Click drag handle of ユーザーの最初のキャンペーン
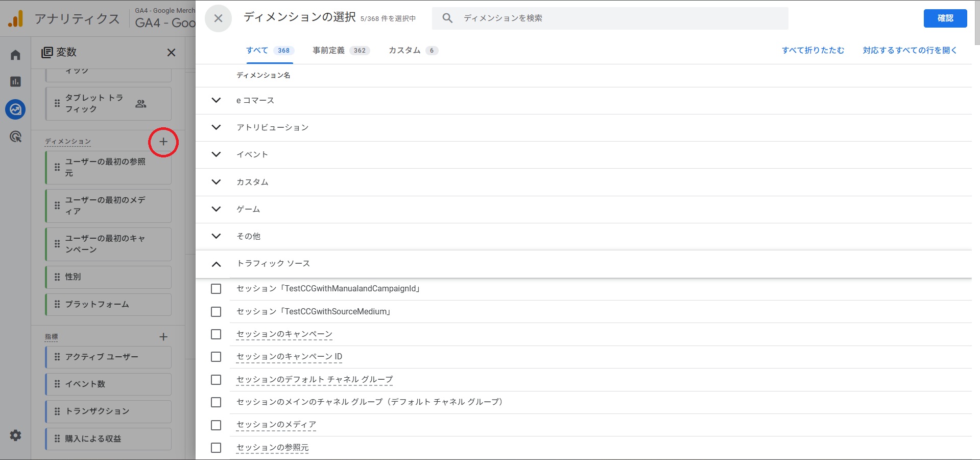Screen dimensions: 980x460 pos(57,244)
